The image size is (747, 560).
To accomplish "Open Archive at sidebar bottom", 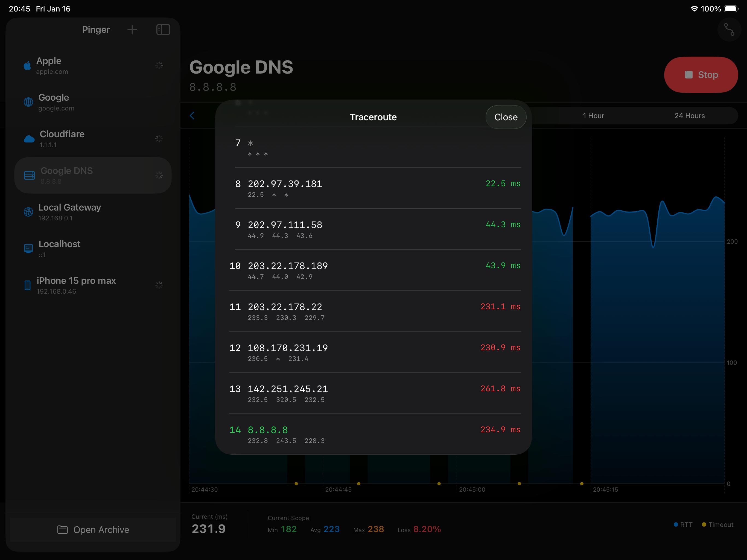I will pos(93,530).
